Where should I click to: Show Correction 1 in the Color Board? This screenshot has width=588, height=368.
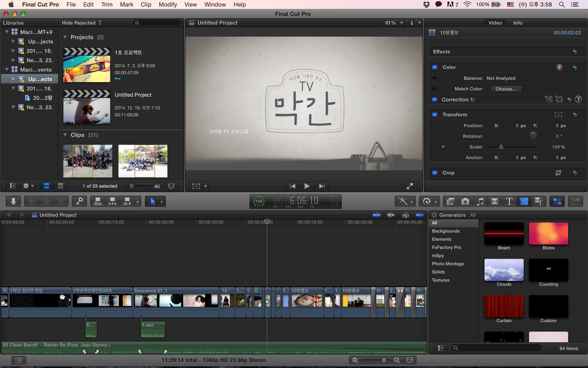578,99
